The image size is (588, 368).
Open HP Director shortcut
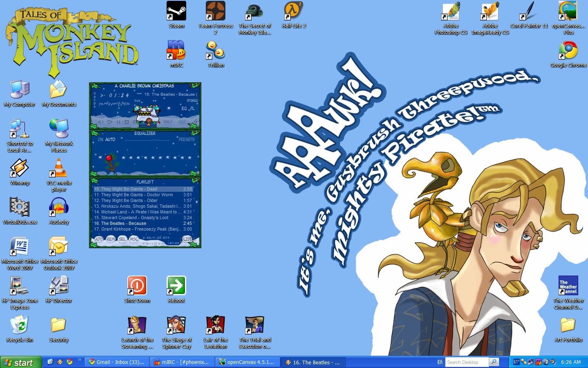(x=59, y=290)
